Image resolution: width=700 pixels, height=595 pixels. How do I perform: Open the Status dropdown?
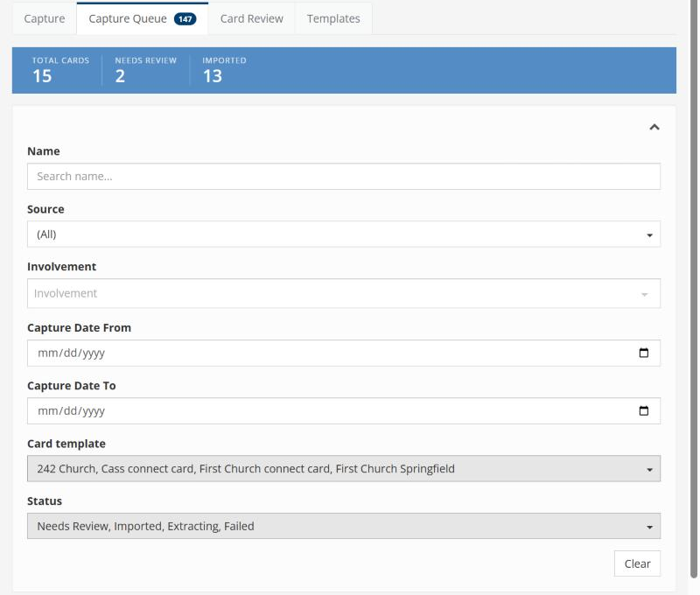pos(344,526)
